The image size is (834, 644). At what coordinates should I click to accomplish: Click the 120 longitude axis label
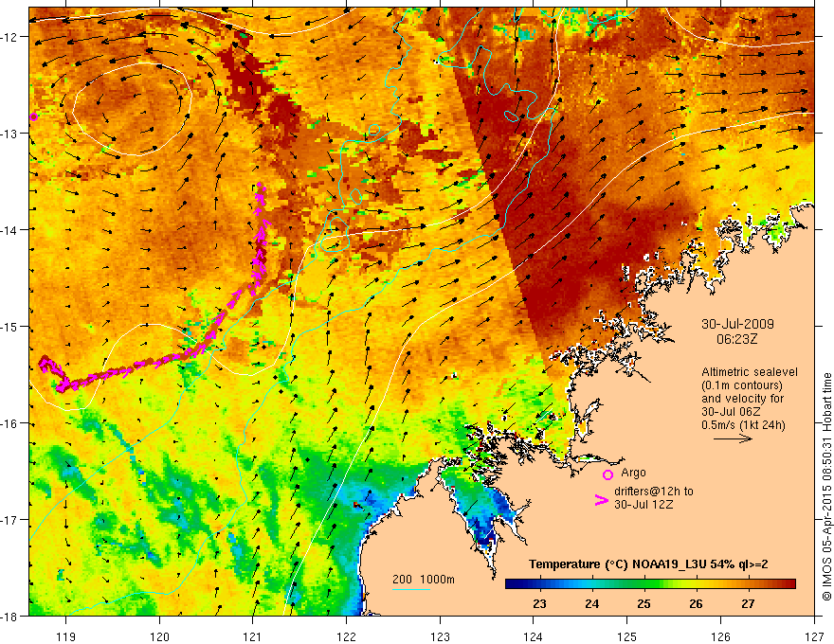point(159,636)
